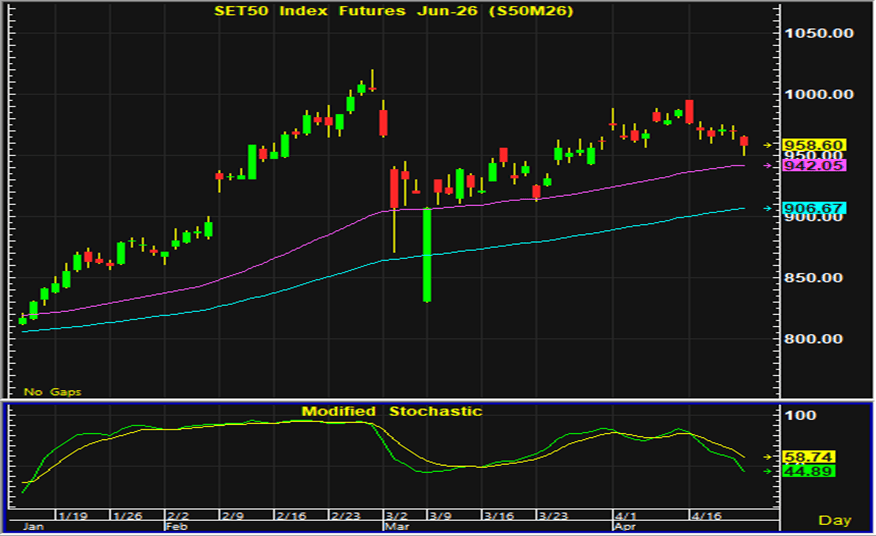Click the Feb month label on time axis
The width and height of the screenshot is (876, 536).
click(x=176, y=525)
